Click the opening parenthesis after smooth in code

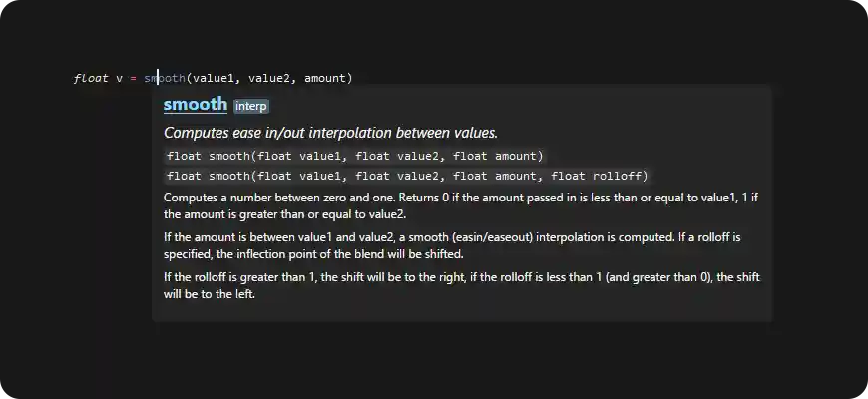(189, 78)
